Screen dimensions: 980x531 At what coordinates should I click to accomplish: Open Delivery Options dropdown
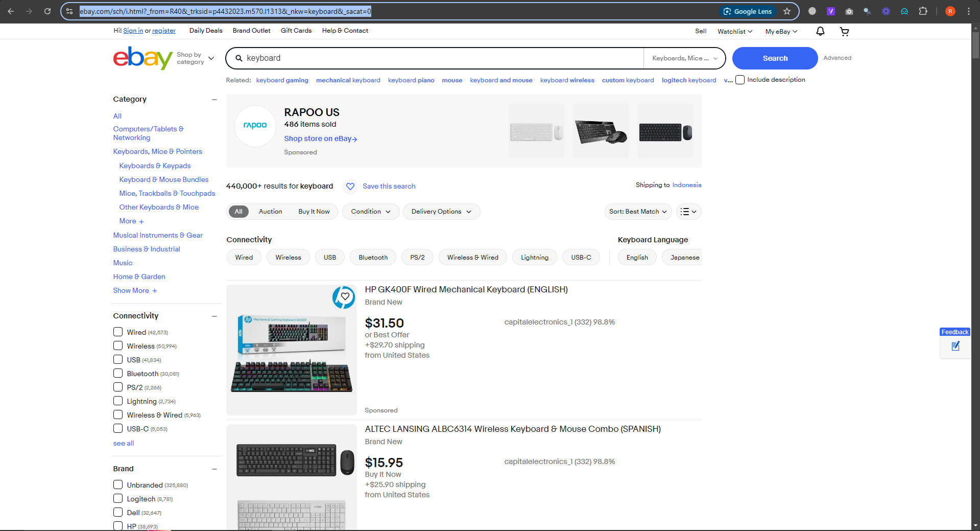441,212
